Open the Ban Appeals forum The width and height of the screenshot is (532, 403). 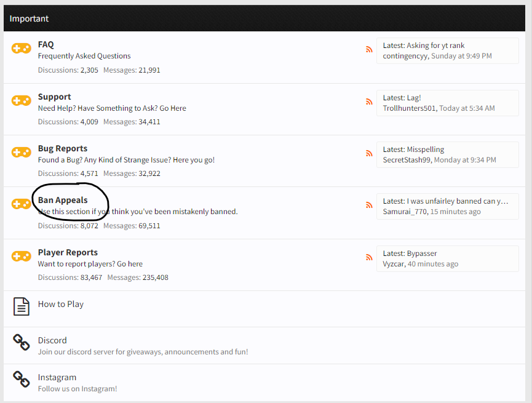pyautogui.click(x=63, y=201)
